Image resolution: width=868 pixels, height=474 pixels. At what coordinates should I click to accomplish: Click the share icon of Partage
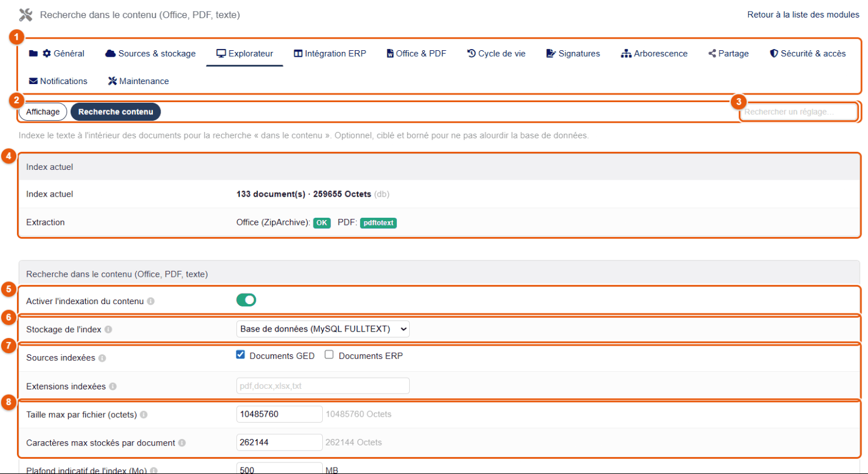click(x=712, y=54)
